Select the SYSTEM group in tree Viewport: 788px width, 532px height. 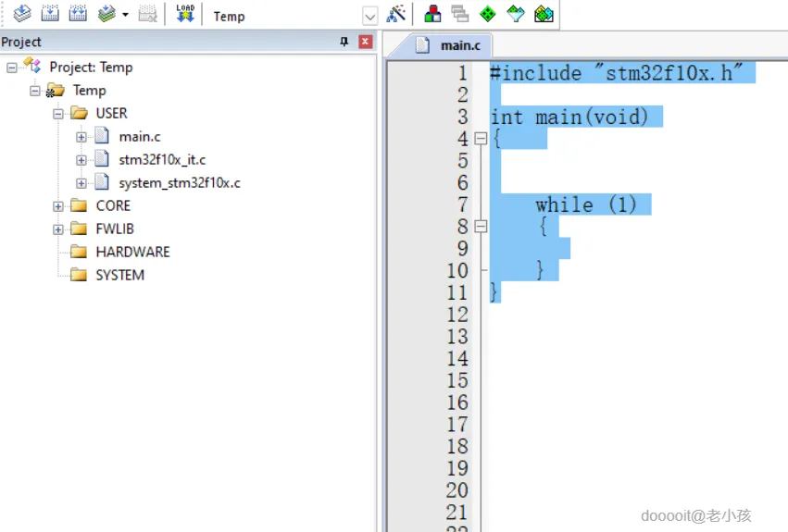[120, 276]
